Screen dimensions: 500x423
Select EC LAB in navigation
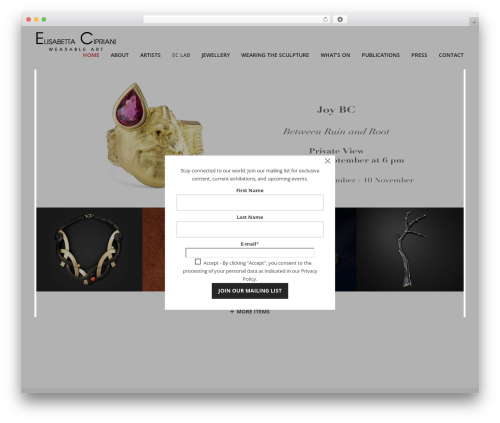[x=181, y=55]
